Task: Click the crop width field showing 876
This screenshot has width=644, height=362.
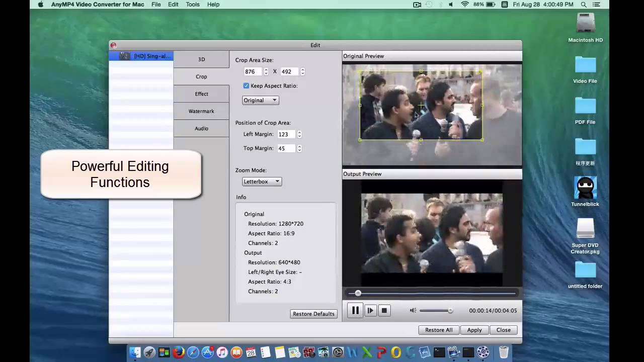Action: [253, 71]
